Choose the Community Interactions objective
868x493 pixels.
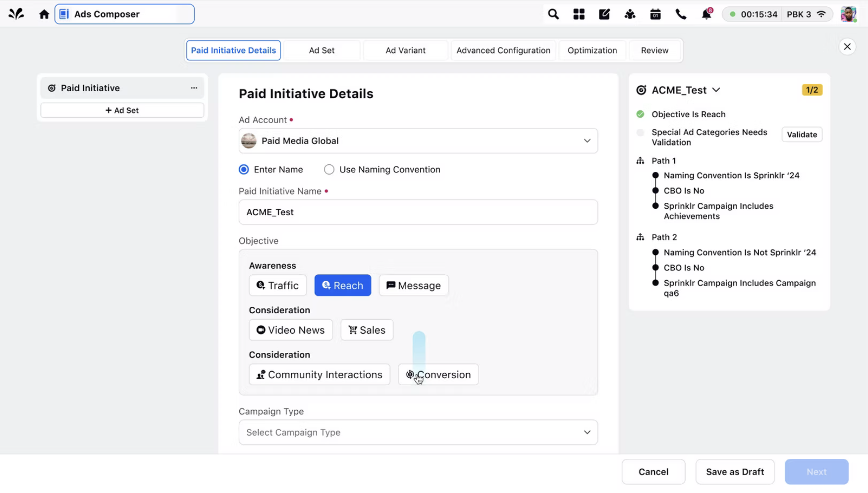320,374
